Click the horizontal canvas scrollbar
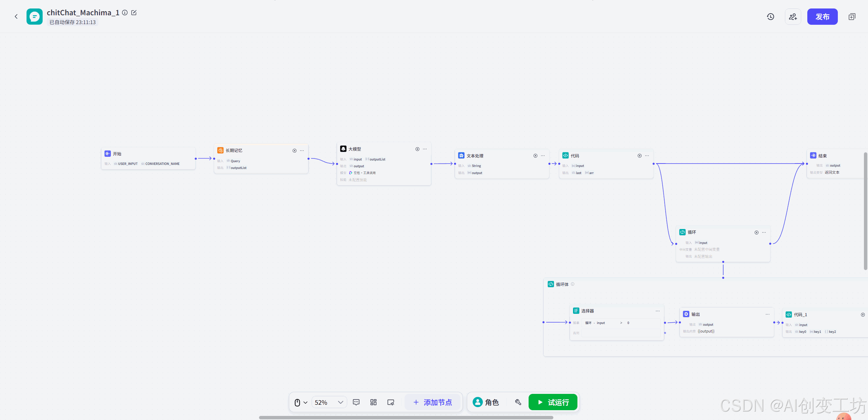This screenshot has height=420, width=868. click(406, 418)
